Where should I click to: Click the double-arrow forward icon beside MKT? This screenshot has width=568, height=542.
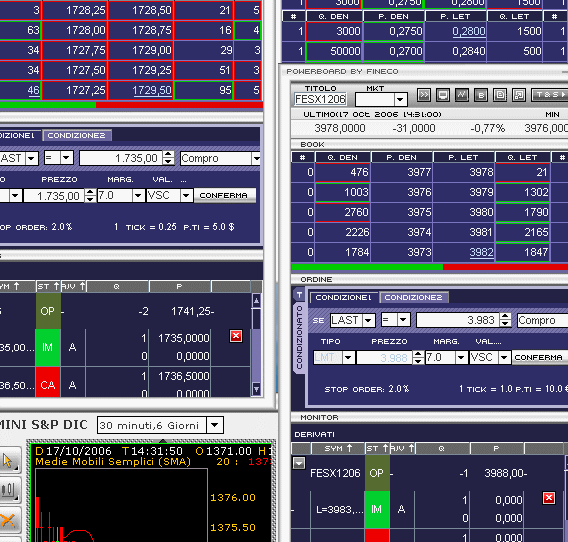(424, 95)
